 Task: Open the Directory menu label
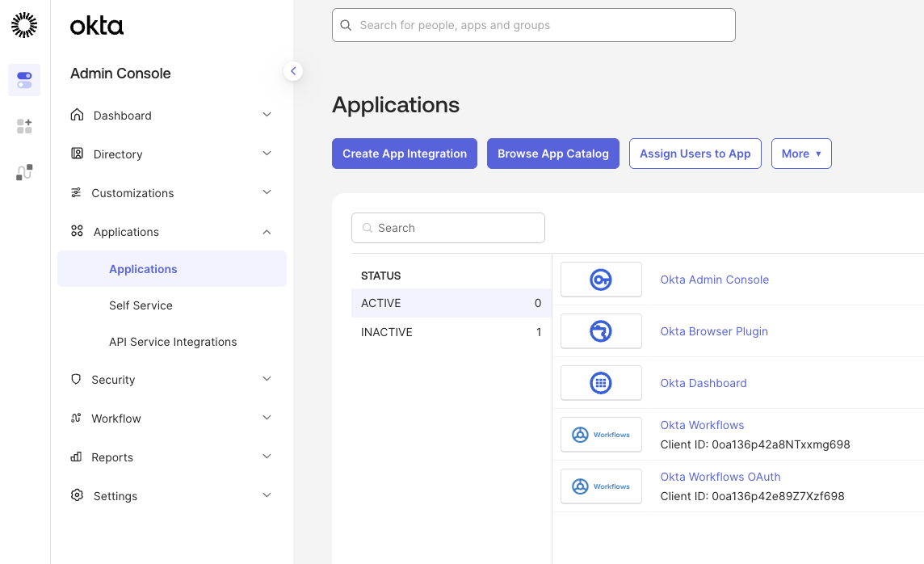pos(118,154)
